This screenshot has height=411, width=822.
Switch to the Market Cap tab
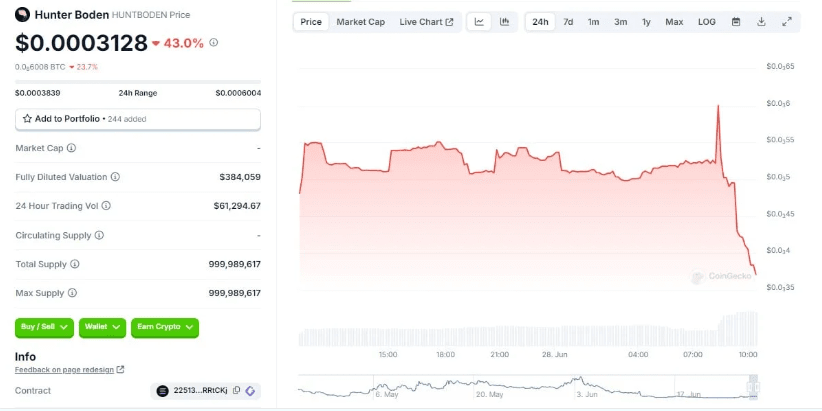tap(360, 22)
